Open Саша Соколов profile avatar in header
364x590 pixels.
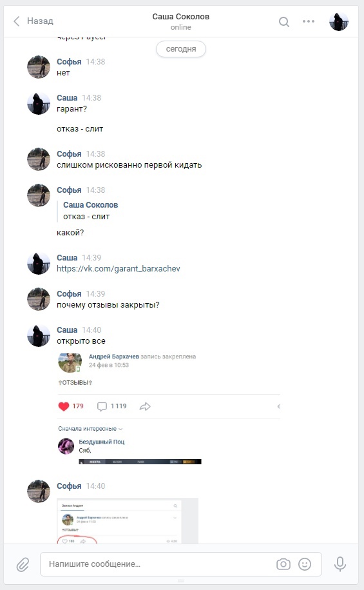point(339,21)
